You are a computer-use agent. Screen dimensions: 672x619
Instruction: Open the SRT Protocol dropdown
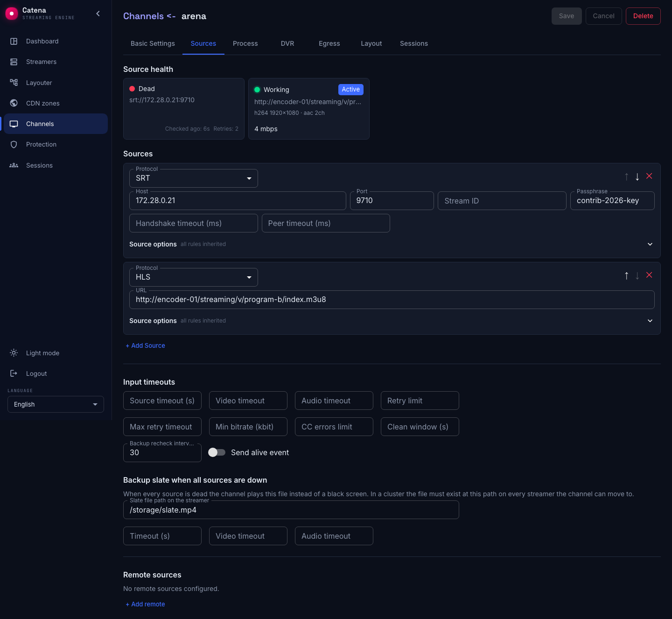tap(194, 178)
